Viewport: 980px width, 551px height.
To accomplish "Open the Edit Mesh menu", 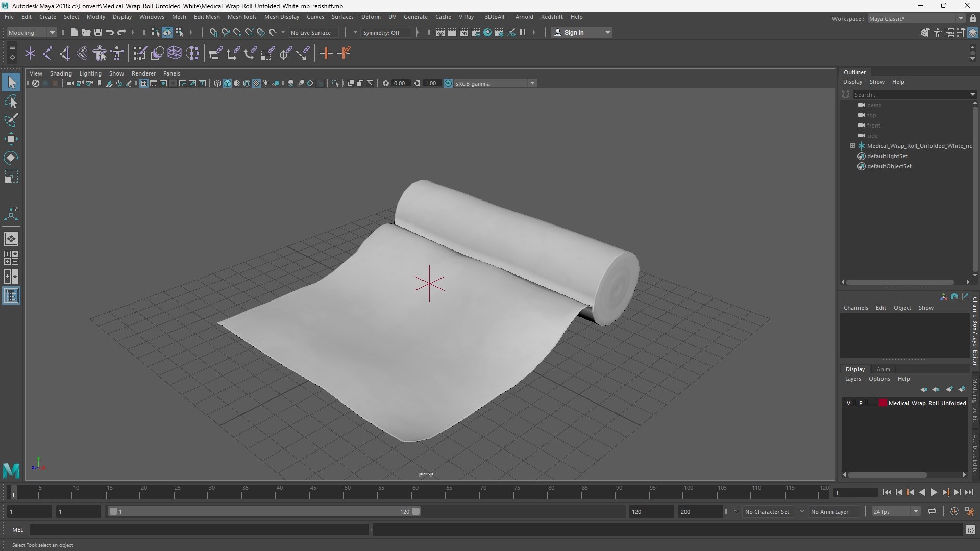I will click(207, 17).
